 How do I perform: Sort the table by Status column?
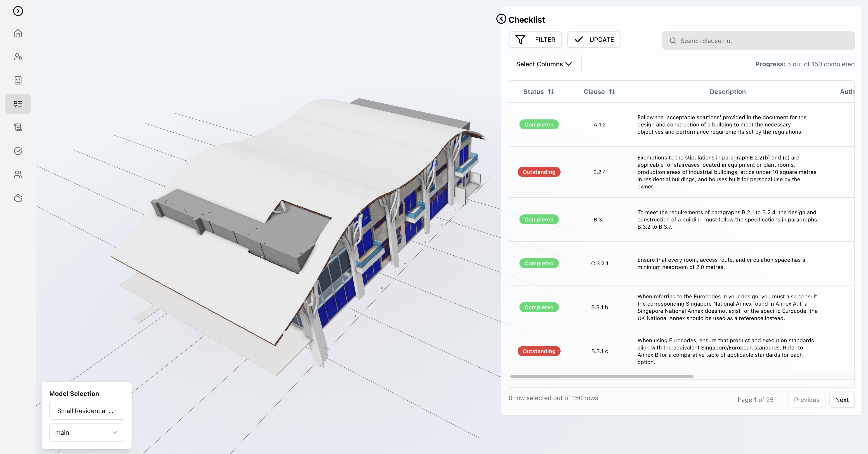[x=551, y=92]
